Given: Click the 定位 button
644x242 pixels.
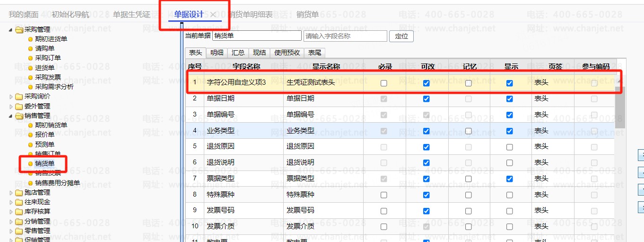Looking at the screenshot, I should coord(401,36).
